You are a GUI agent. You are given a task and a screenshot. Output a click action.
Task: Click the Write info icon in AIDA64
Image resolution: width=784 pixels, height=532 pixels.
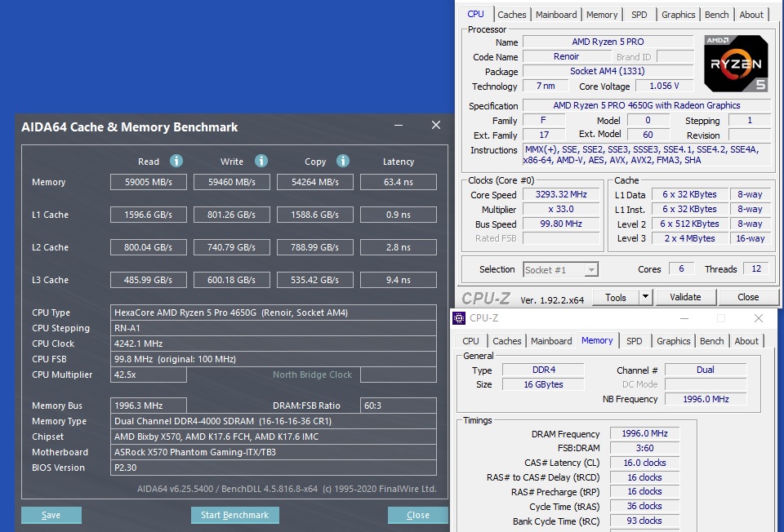tap(261, 161)
